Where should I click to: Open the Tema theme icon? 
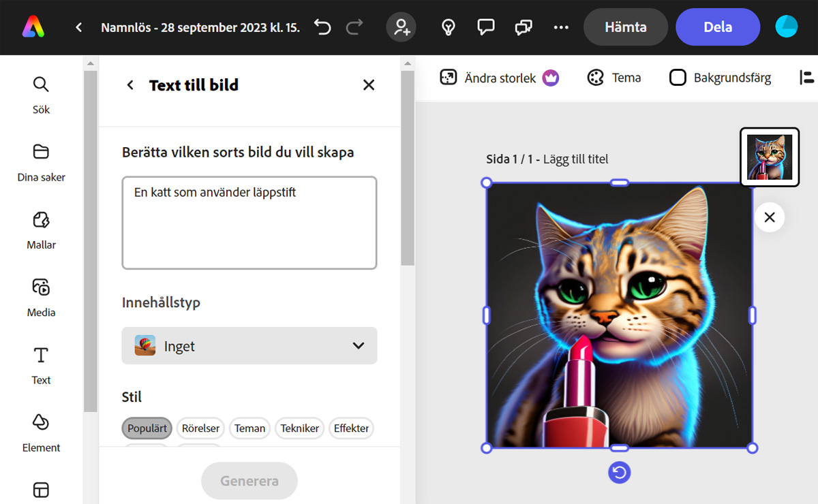click(x=596, y=77)
